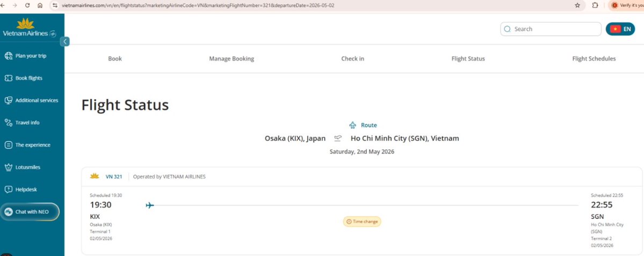This screenshot has height=256, width=644.
Task: Focus the Search input field
Action: click(x=551, y=29)
